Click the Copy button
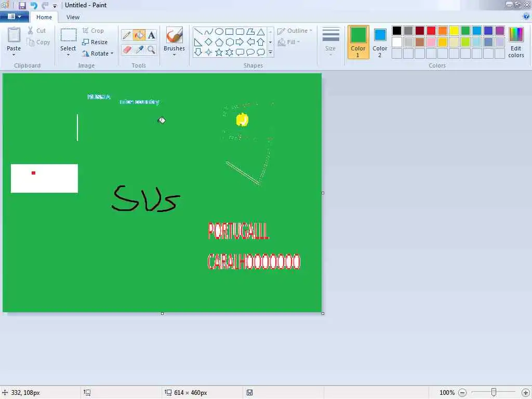The height and width of the screenshot is (399, 532). pyautogui.click(x=38, y=42)
